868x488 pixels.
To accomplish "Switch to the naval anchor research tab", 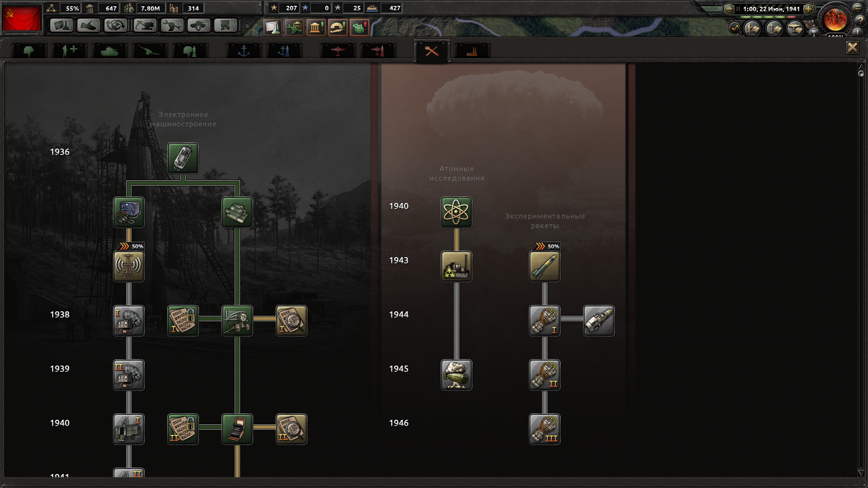I will [x=244, y=51].
